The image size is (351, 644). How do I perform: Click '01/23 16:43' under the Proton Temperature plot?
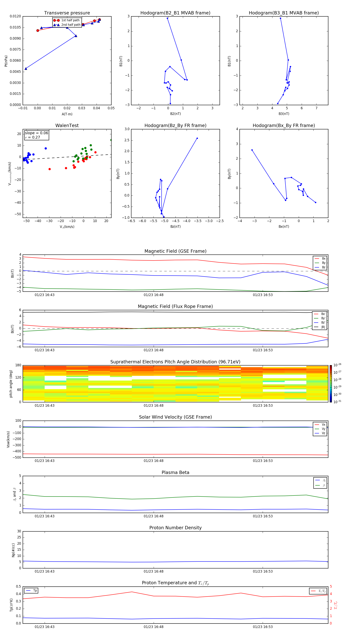coord(44,627)
